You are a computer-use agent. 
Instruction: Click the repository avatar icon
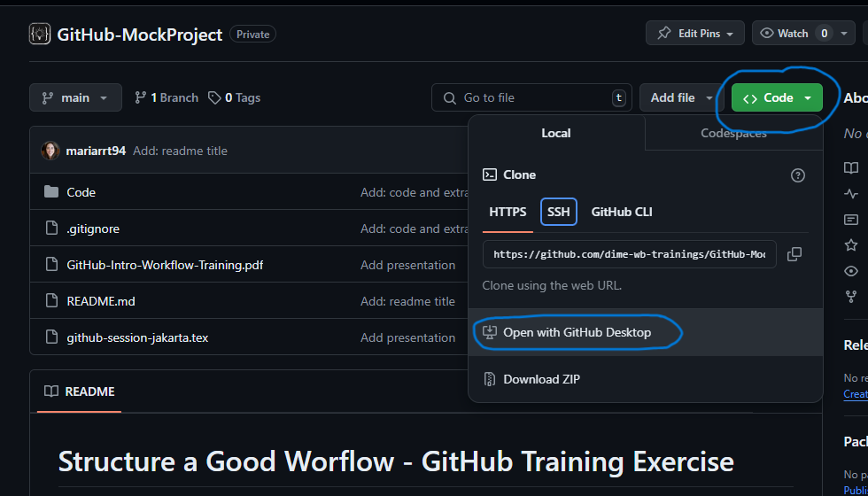pos(40,35)
